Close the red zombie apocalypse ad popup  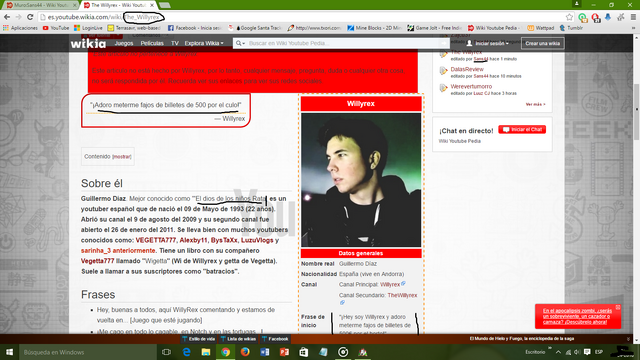[x=618, y=307]
